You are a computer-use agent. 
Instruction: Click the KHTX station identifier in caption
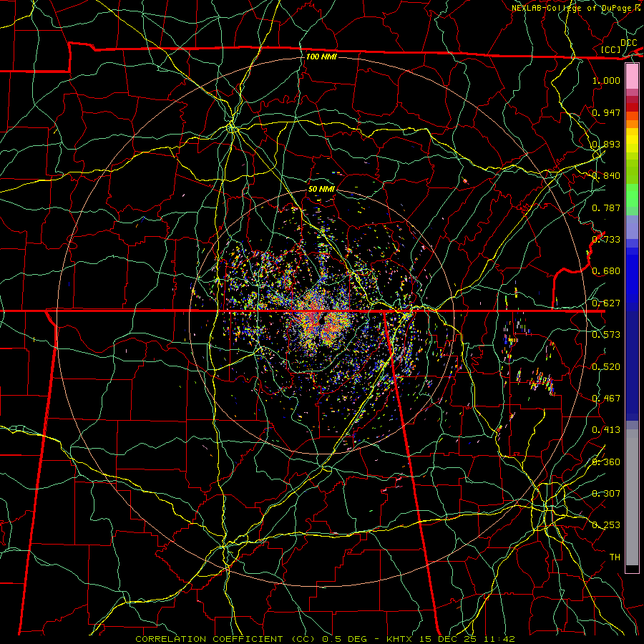399,639
